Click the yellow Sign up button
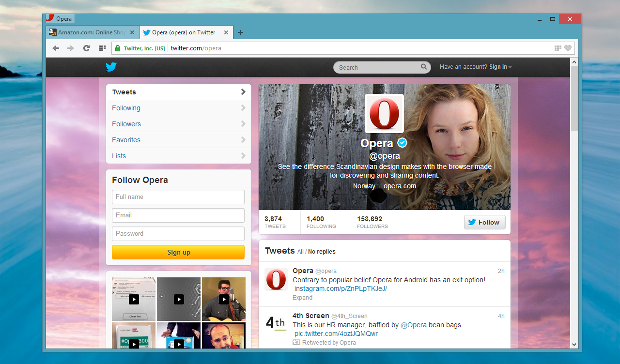This screenshot has width=620, height=364. 178,252
